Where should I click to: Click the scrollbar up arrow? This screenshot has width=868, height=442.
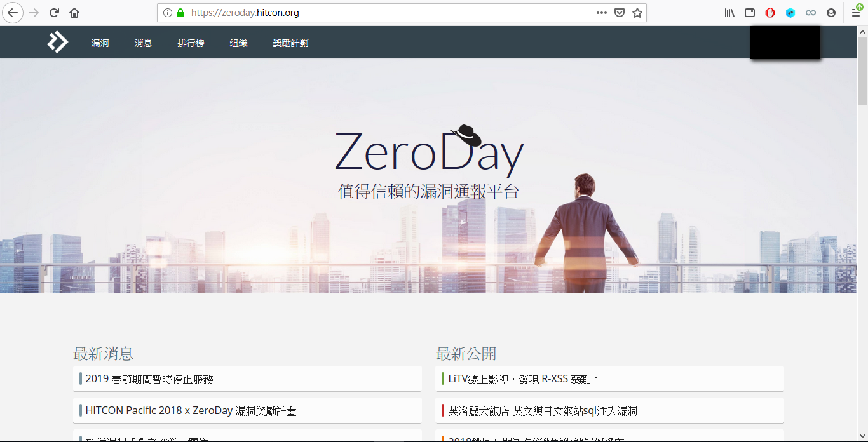tap(862, 30)
